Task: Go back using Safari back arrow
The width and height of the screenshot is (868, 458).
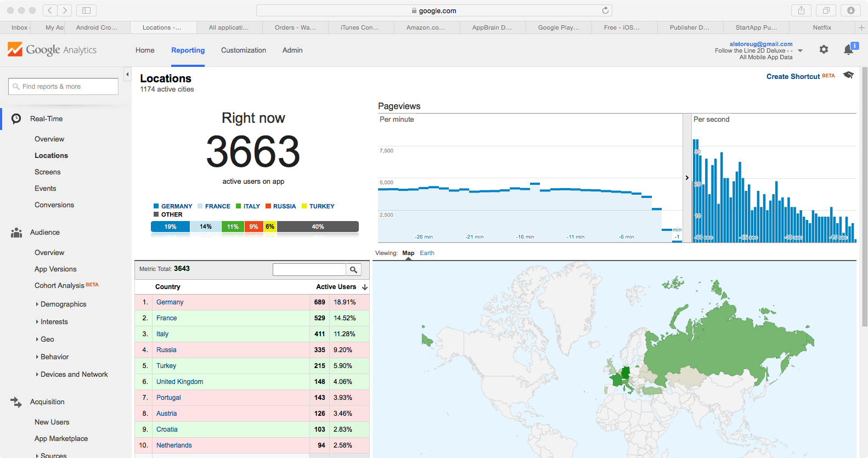Action: [x=50, y=10]
